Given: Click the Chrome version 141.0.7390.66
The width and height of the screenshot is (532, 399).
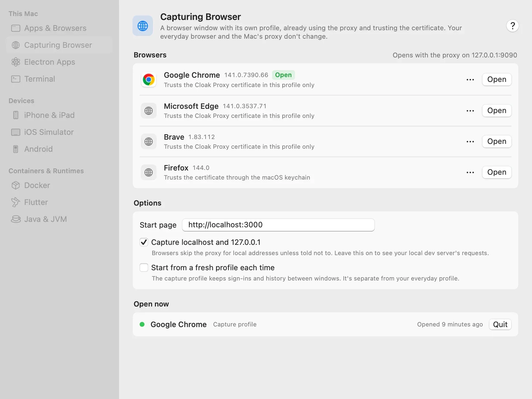Looking at the screenshot, I should pyautogui.click(x=246, y=75).
